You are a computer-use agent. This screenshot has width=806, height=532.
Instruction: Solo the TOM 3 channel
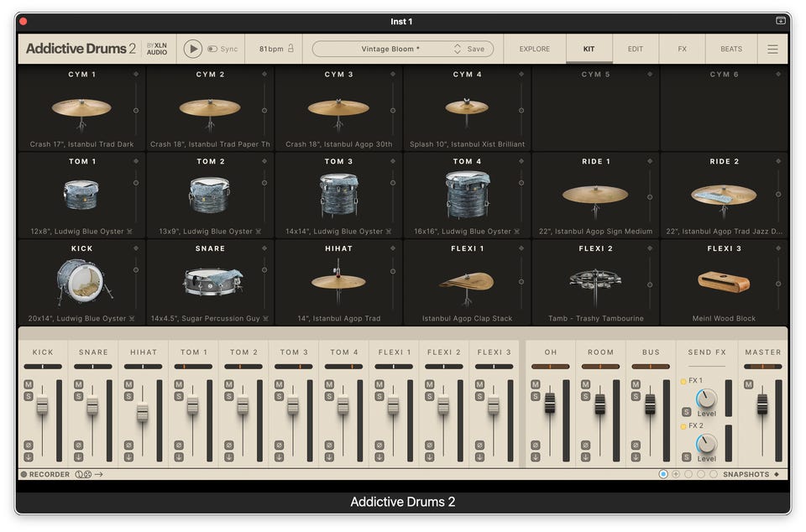[279, 396]
